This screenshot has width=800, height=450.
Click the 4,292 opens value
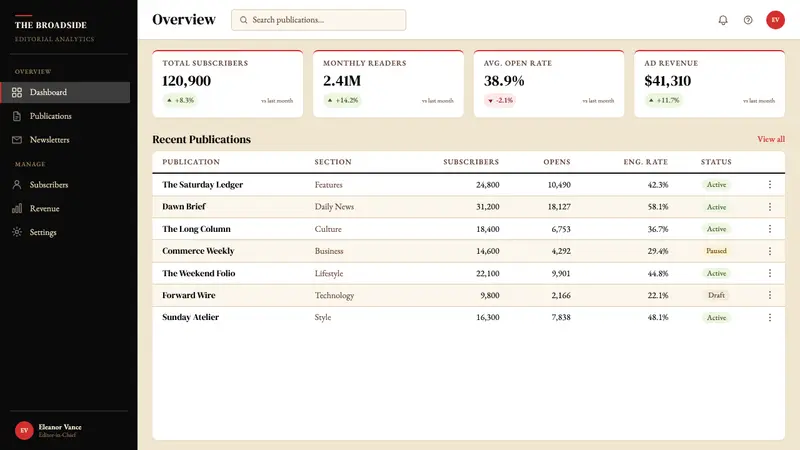(561, 251)
